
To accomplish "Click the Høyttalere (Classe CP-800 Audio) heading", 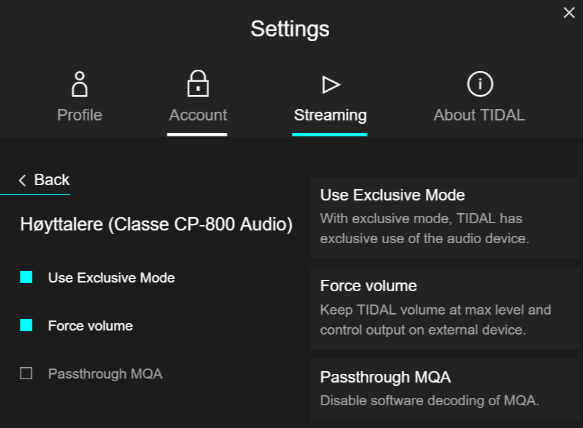I will pos(156,224).
